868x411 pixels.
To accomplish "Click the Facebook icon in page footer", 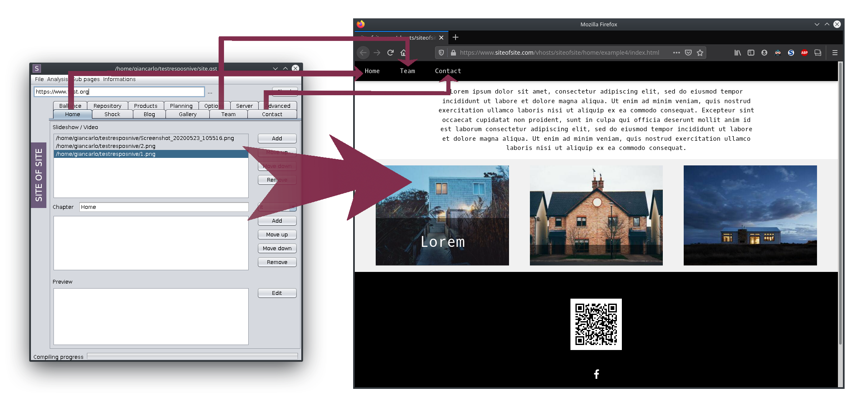I will point(596,374).
